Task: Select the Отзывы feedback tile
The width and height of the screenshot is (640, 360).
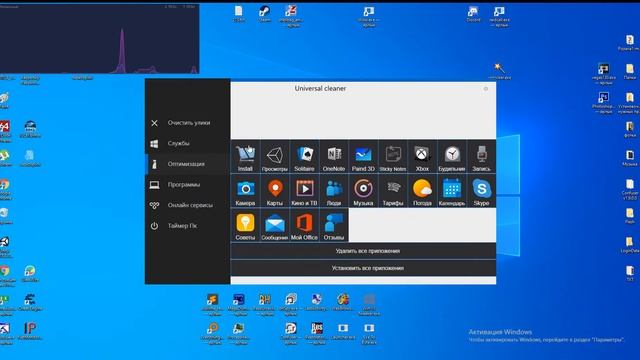Action: click(x=334, y=225)
